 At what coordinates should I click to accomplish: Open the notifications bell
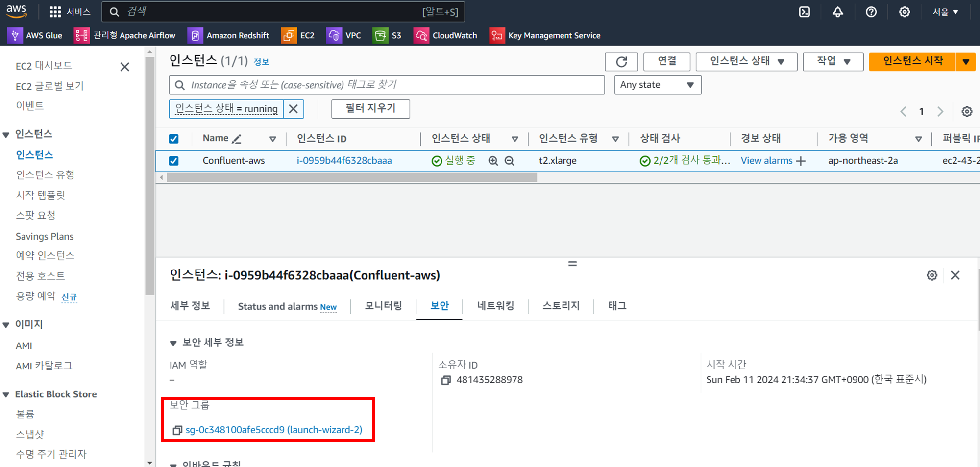pos(838,12)
